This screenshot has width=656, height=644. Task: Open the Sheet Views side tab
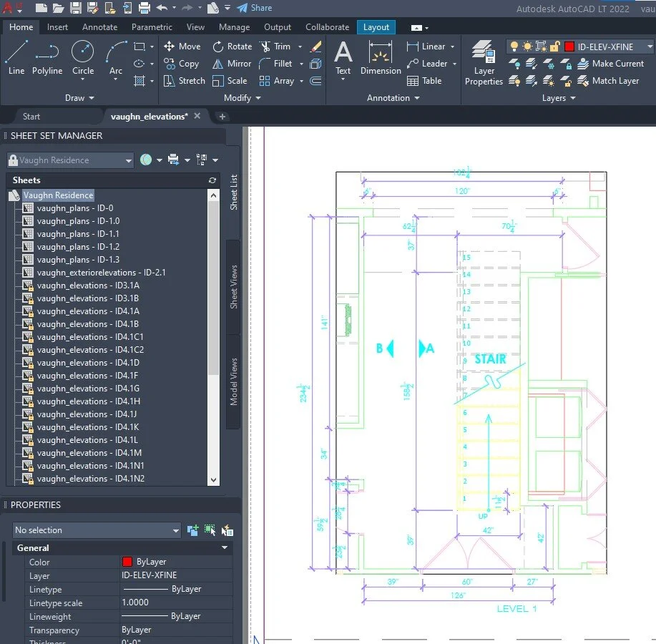pos(234,287)
